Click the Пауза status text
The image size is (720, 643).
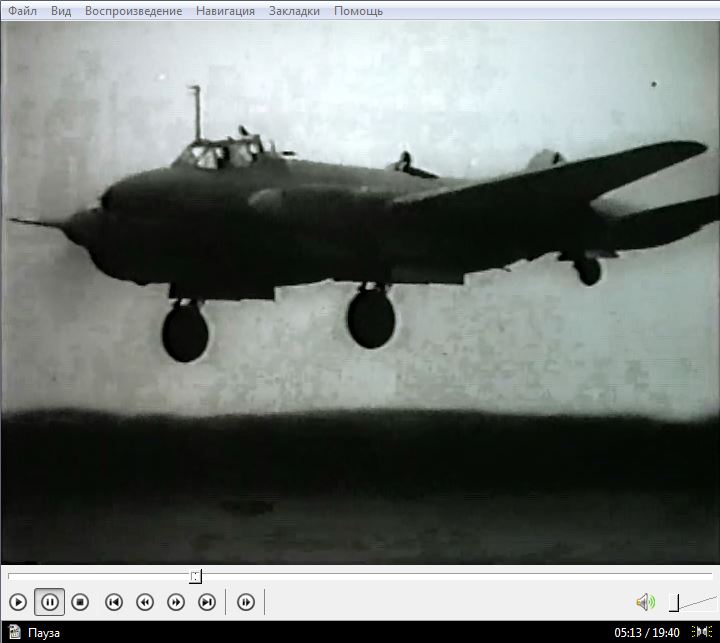click(44, 633)
